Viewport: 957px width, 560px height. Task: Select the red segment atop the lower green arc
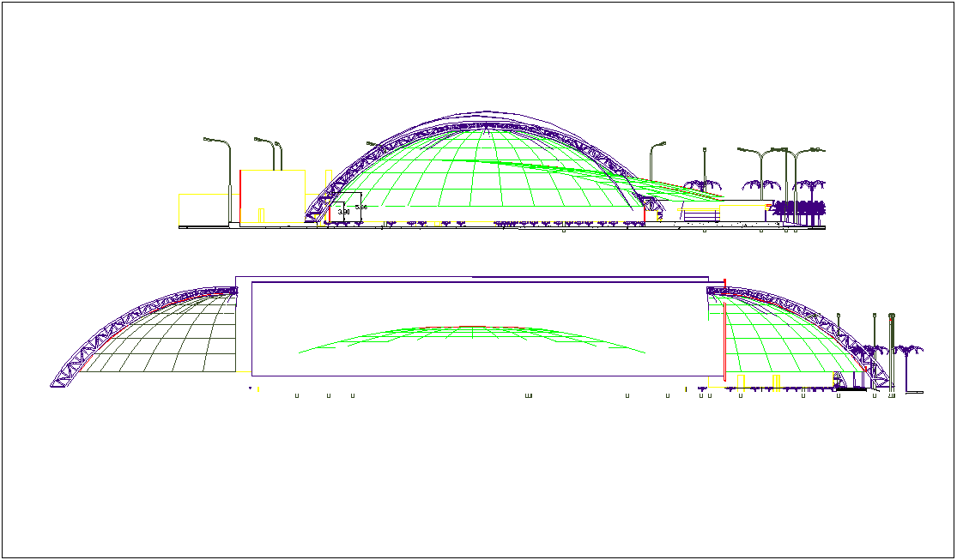tap(472, 327)
